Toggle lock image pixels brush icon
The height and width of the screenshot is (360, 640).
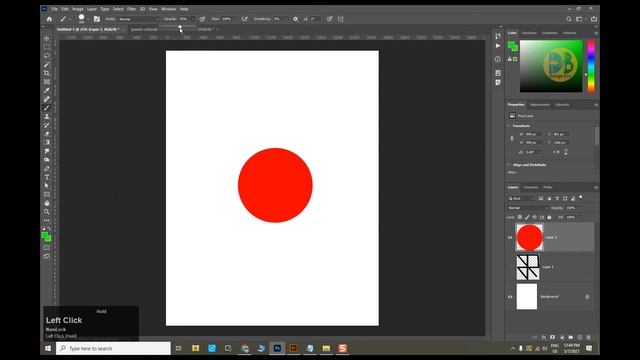pos(527,217)
